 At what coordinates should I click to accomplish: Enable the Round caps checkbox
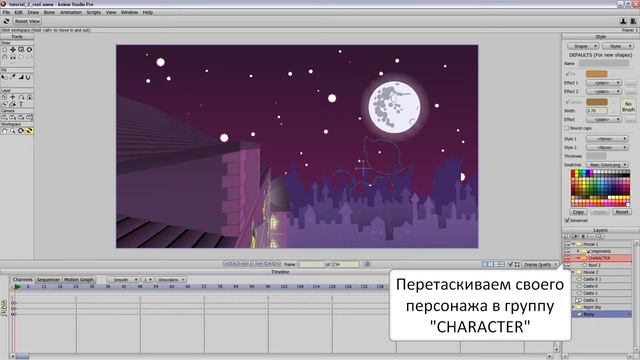tap(567, 128)
